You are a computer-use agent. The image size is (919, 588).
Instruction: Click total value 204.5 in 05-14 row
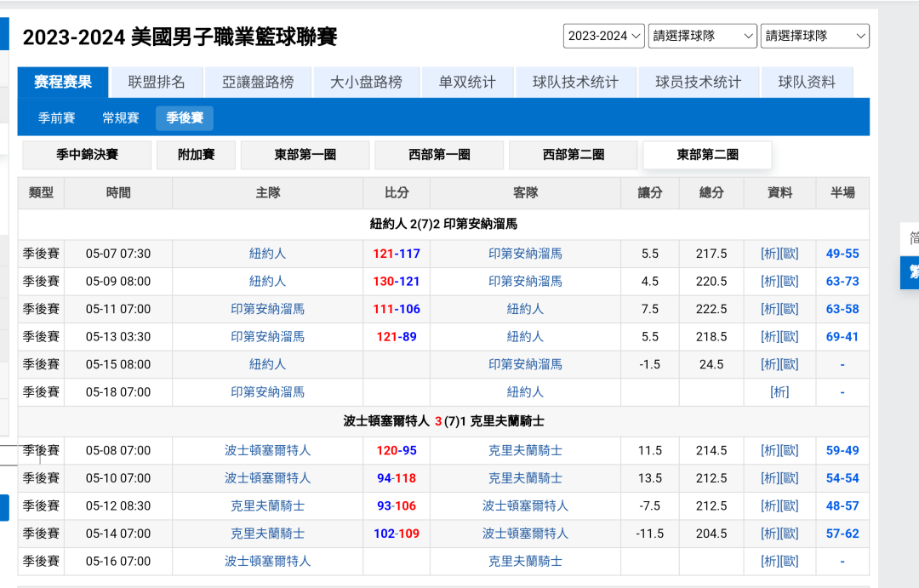point(711,534)
